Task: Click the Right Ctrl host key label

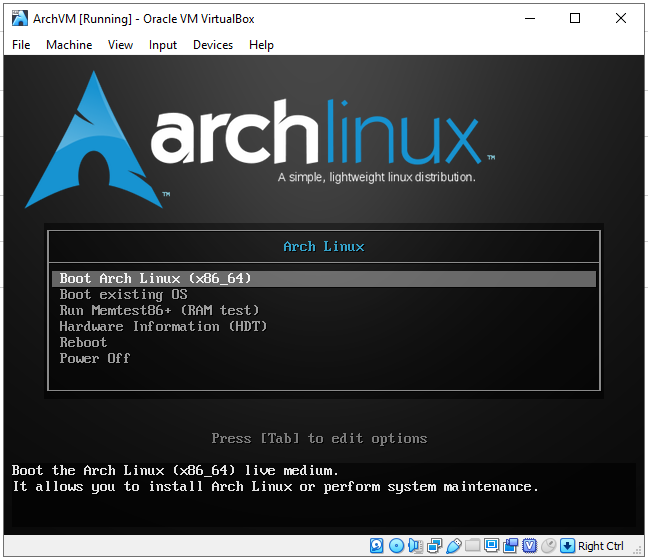Action: (x=600, y=546)
